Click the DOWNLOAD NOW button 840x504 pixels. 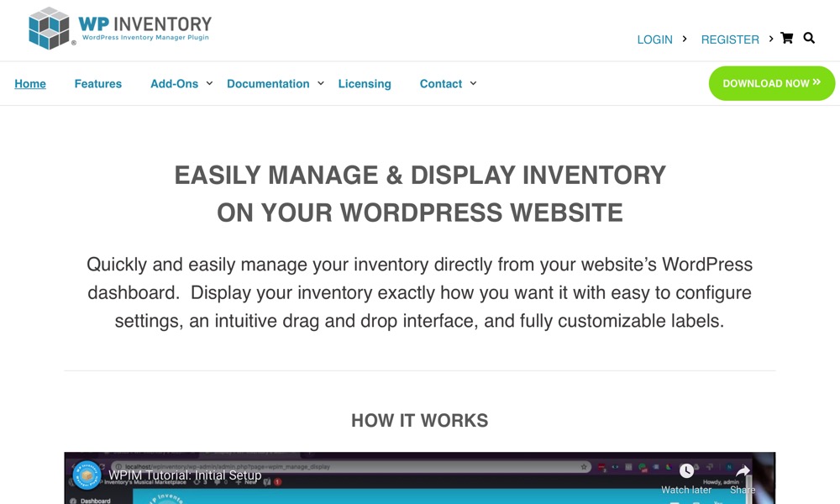click(771, 83)
